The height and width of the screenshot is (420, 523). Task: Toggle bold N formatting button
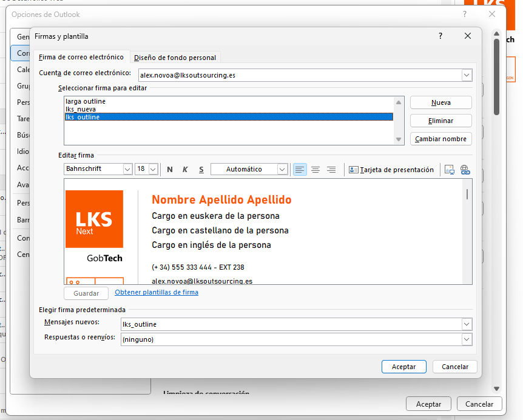click(170, 170)
